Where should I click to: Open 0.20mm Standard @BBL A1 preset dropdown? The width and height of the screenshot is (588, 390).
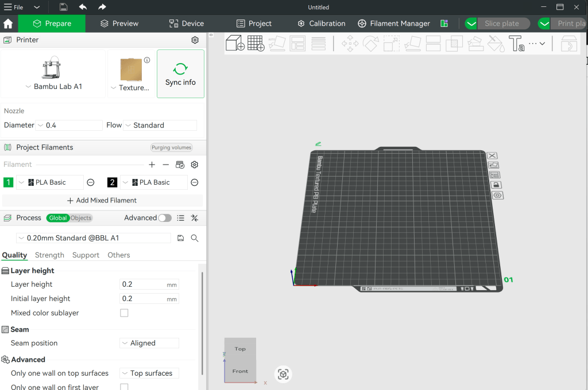[94, 238]
